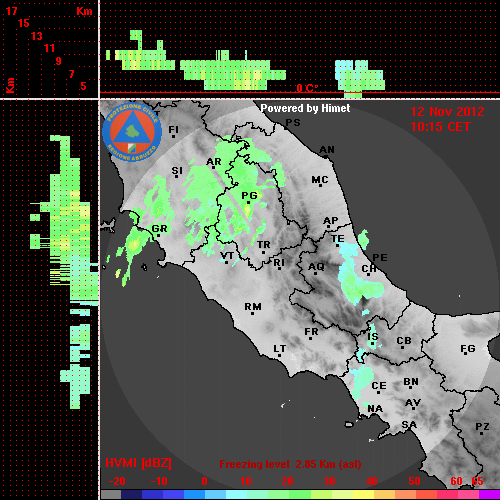Select the PE city label
Viewport: 500px width, 500px height.
[x=380, y=258]
